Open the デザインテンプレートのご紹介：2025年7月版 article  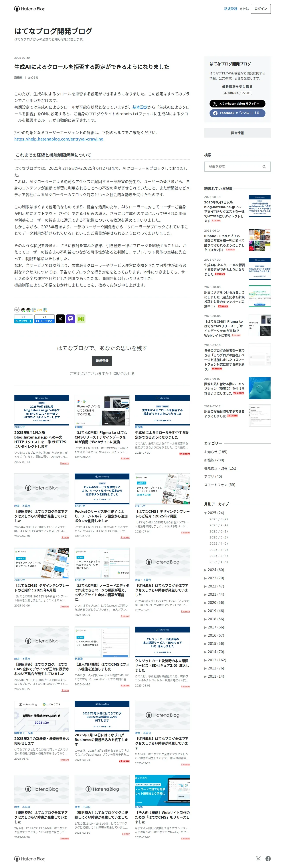162,514
